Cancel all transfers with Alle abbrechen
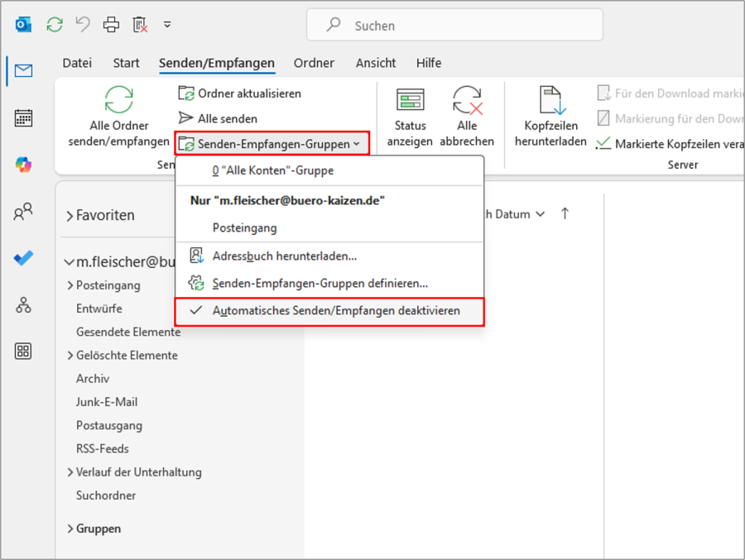The image size is (745, 560). click(466, 114)
